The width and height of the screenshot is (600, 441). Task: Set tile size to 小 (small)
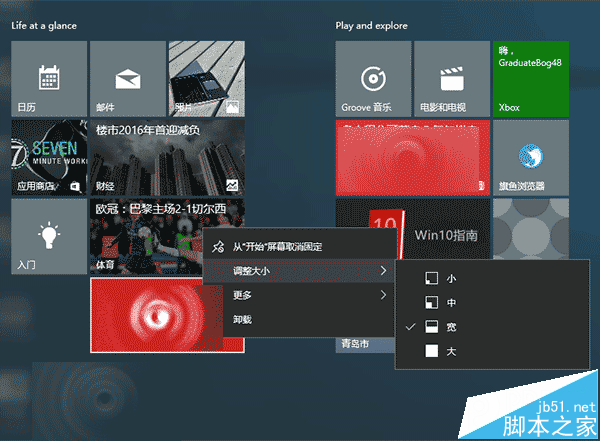[x=492, y=278]
